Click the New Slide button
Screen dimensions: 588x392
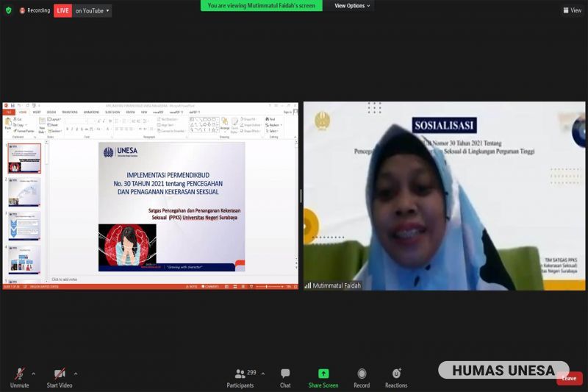click(x=43, y=125)
